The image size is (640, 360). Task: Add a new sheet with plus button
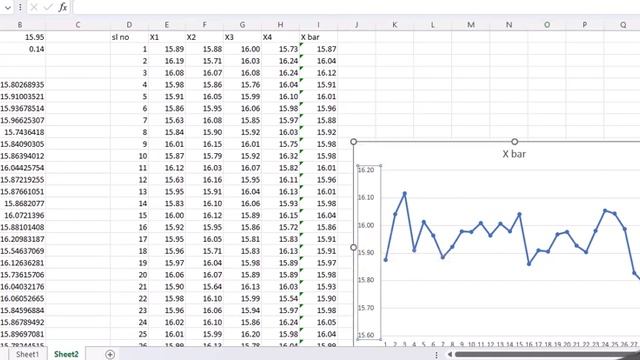(110, 354)
